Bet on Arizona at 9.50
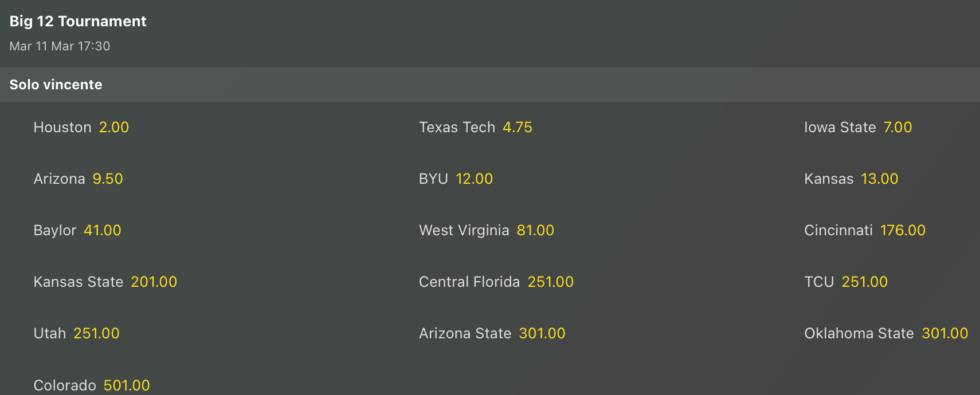This screenshot has width=980, height=395. tap(107, 179)
